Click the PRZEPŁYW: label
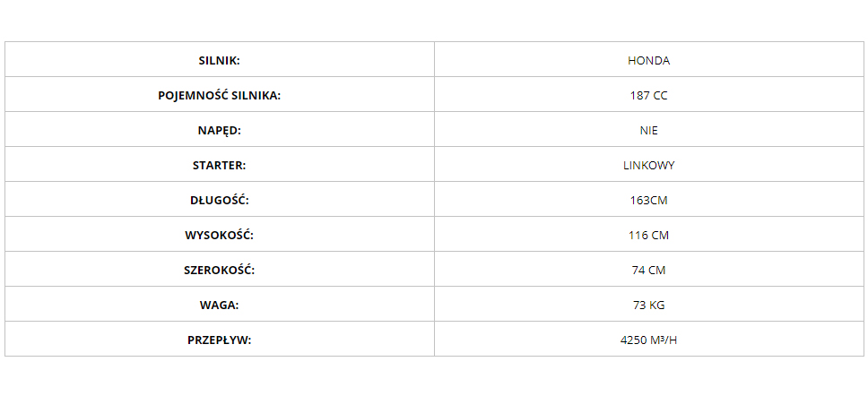The height and width of the screenshot is (396, 868). pyautogui.click(x=219, y=340)
